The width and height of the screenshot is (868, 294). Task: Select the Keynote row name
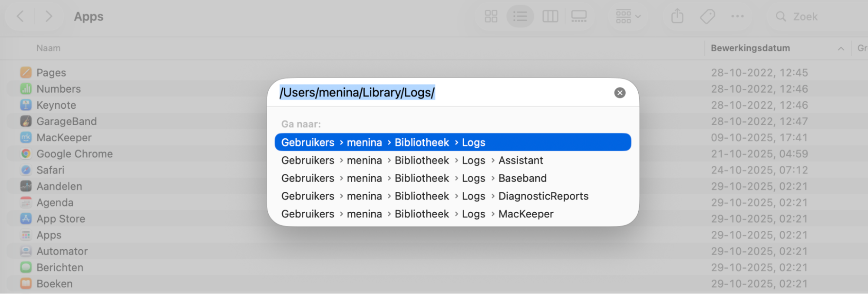56,105
